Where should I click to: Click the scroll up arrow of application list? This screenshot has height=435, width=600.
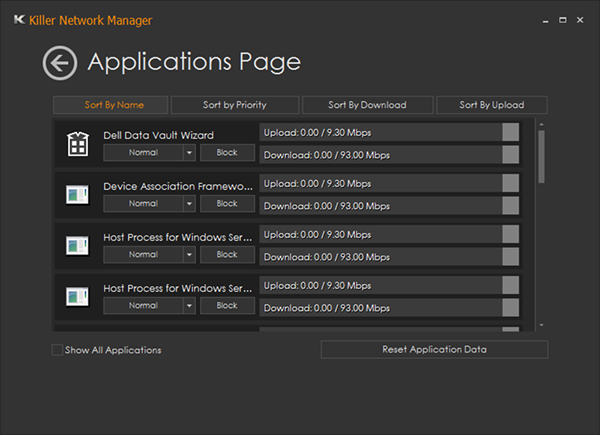(541, 124)
